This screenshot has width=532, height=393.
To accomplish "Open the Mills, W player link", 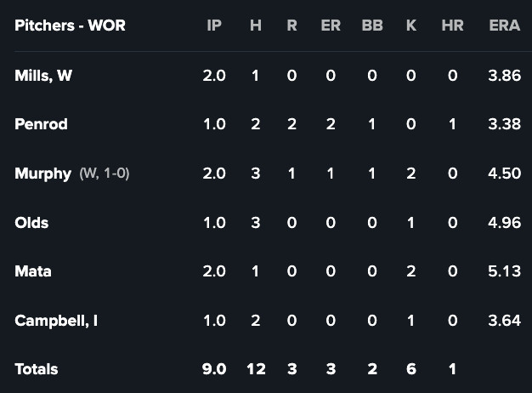I will tap(43, 75).
